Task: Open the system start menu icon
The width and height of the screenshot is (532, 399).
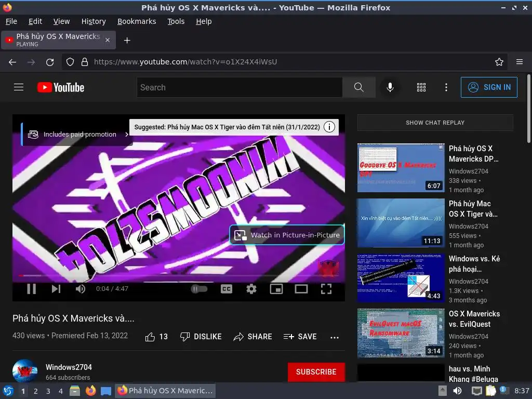Action: click(x=8, y=391)
